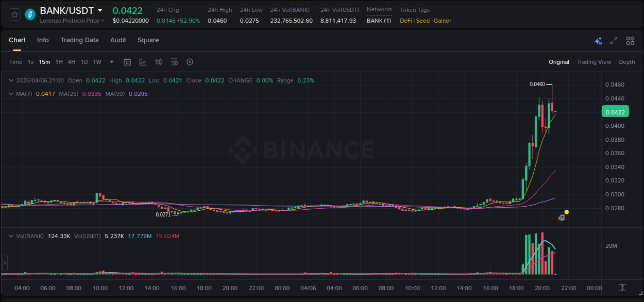Open the Audit tab
This screenshot has height=302, width=644.
118,40
